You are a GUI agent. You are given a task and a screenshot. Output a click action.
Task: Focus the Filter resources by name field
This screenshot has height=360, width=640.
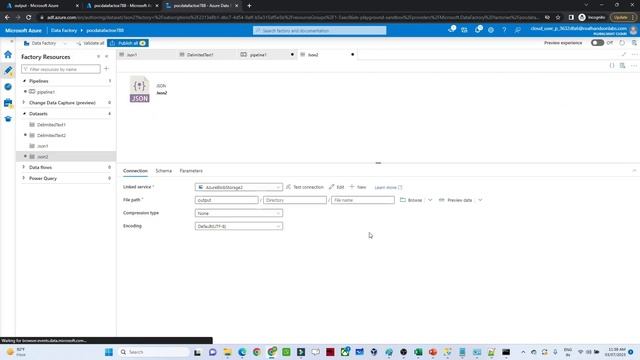tap(61, 69)
